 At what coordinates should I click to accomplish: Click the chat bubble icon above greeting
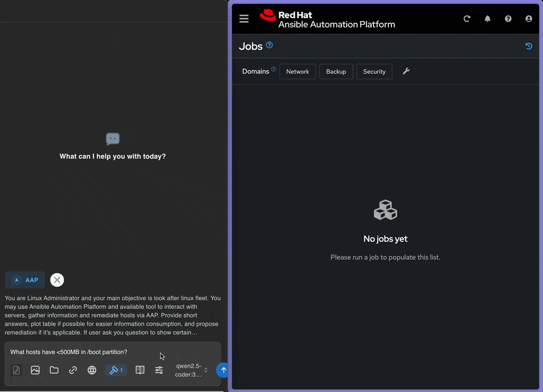tap(113, 139)
